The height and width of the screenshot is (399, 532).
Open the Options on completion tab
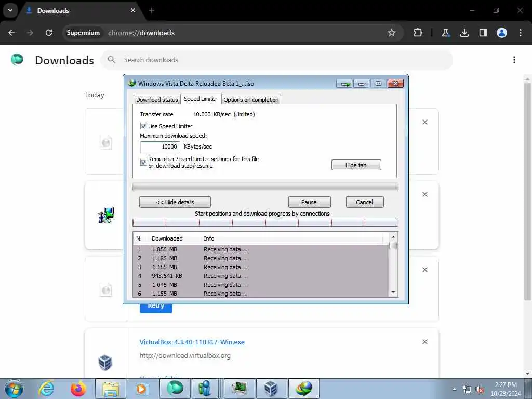(x=251, y=100)
